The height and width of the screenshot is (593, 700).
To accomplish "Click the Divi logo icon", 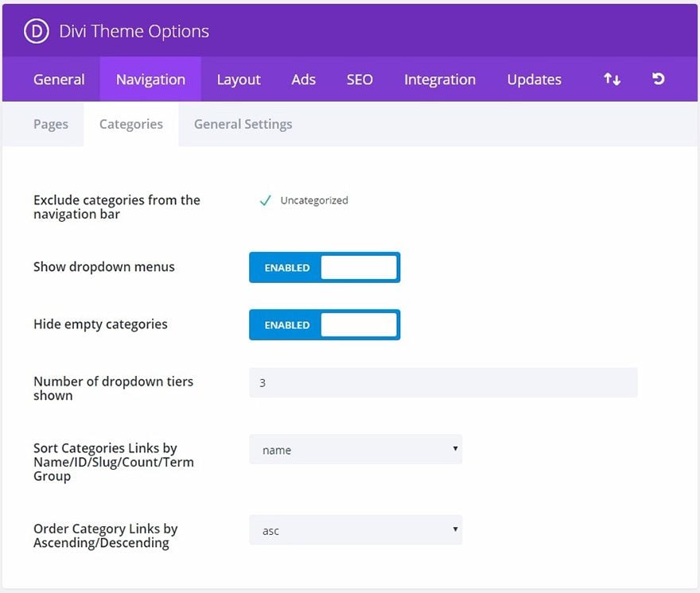I will pos(36,31).
